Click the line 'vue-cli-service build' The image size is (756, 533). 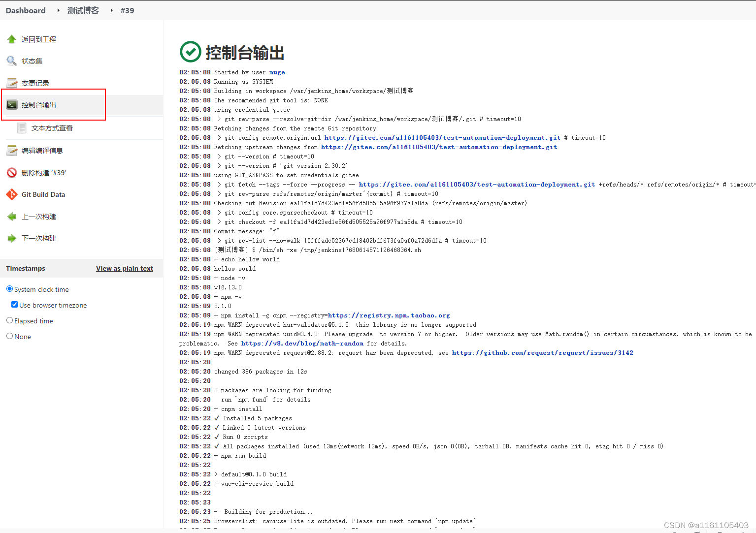(x=257, y=484)
